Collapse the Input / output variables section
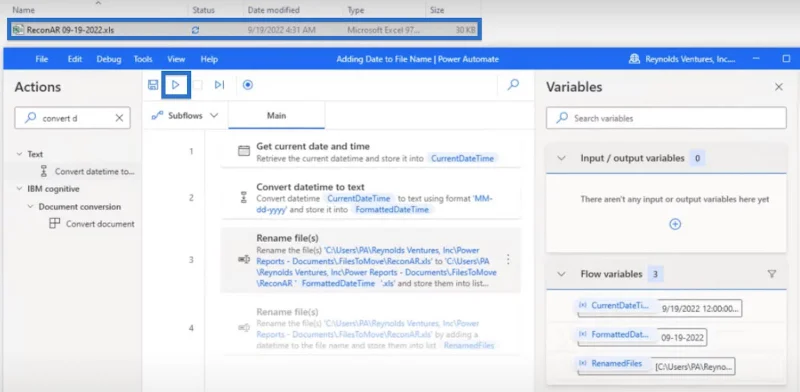 click(561, 158)
